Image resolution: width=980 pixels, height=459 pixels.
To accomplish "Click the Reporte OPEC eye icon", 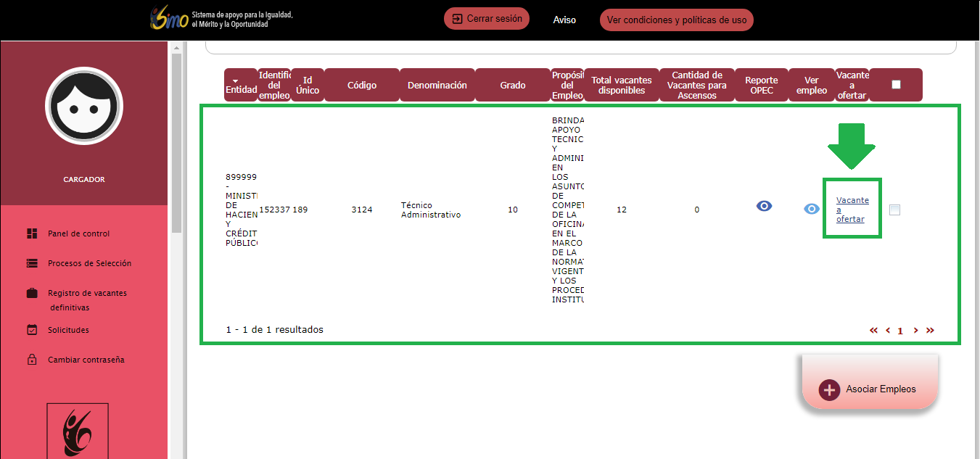I will (764, 207).
